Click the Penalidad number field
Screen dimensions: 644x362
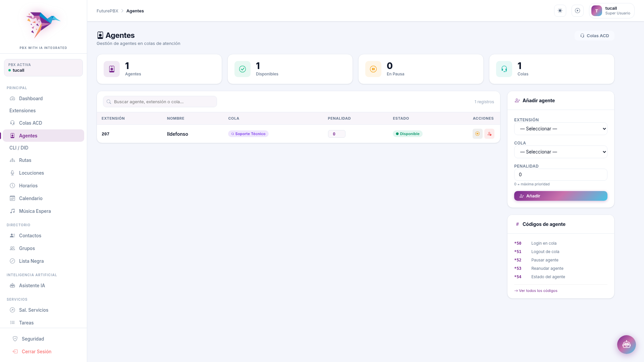(x=560, y=175)
